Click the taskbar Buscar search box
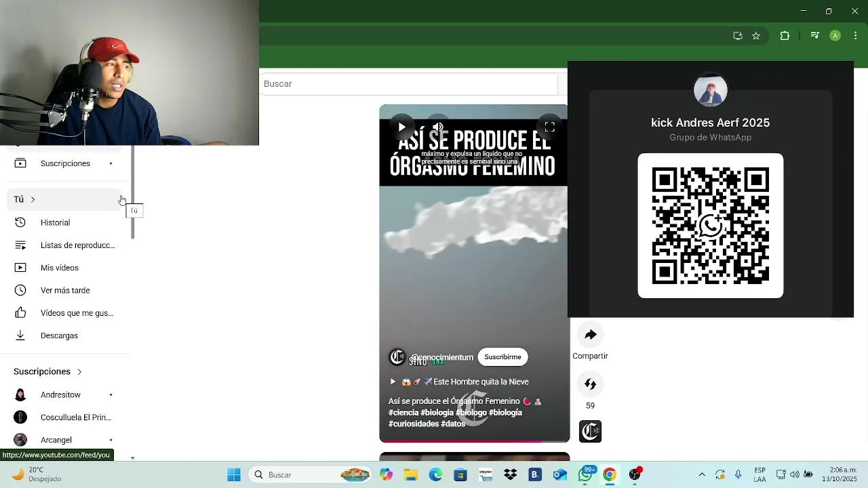The image size is (868, 488). point(311,475)
